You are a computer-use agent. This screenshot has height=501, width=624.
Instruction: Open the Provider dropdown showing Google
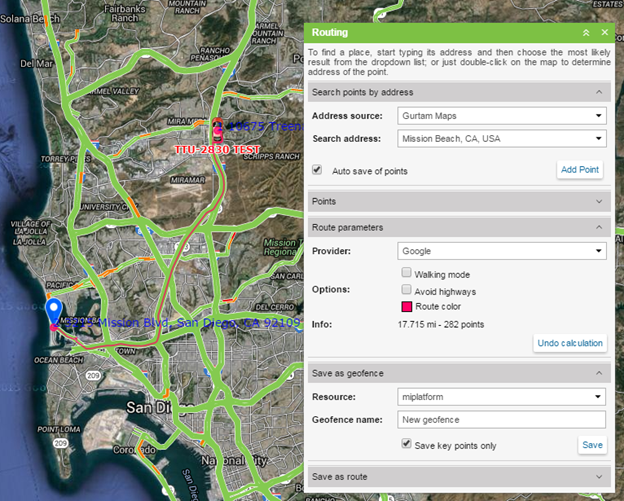[x=500, y=251]
